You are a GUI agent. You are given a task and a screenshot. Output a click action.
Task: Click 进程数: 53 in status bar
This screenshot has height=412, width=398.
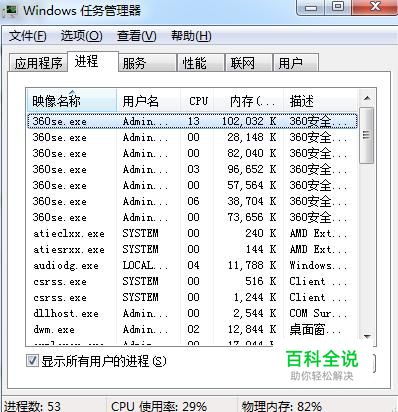point(32,406)
